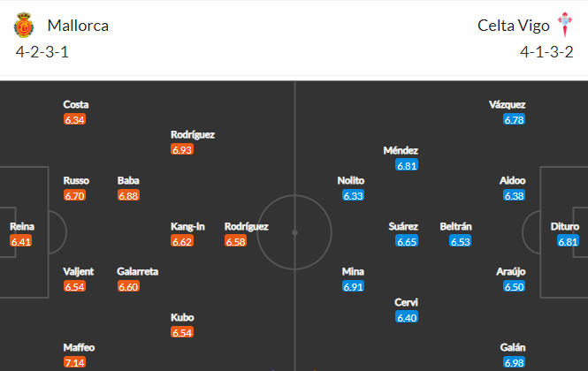
Task: Select player Baba in Mallorca midfield
Action: (x=128, y=180)
